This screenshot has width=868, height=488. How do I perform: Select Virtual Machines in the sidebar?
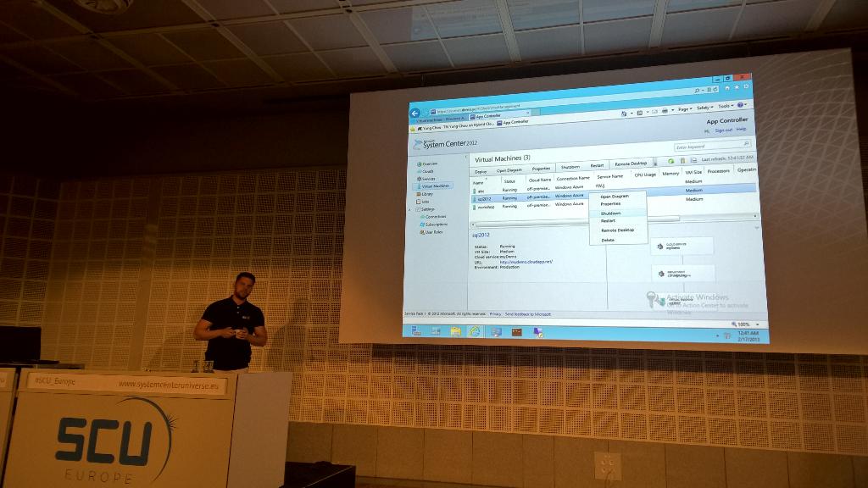click(x=435, y=186)
